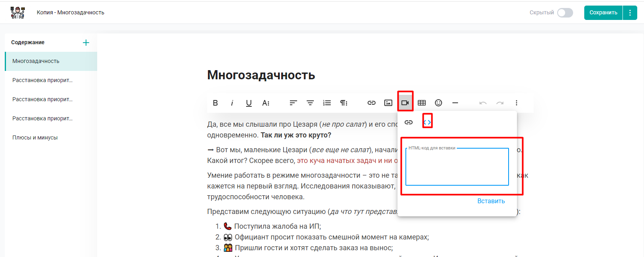
Task: Click the Многозадачность page heading
Action: pos(261,75)
